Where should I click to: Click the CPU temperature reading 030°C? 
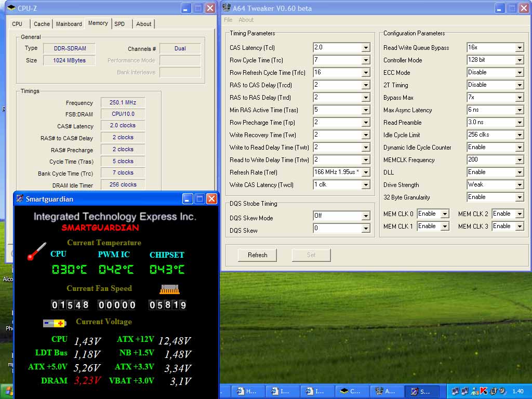pyautogui.click(x=69, y=270)
